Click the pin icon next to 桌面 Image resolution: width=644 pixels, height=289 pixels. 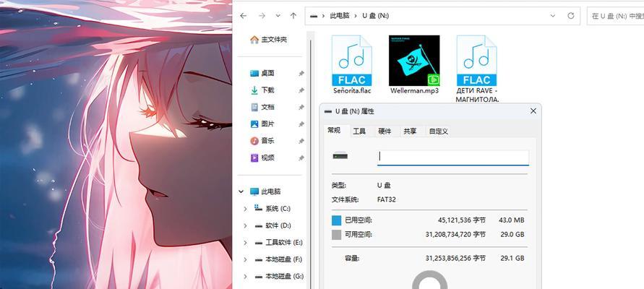point(301,74)
